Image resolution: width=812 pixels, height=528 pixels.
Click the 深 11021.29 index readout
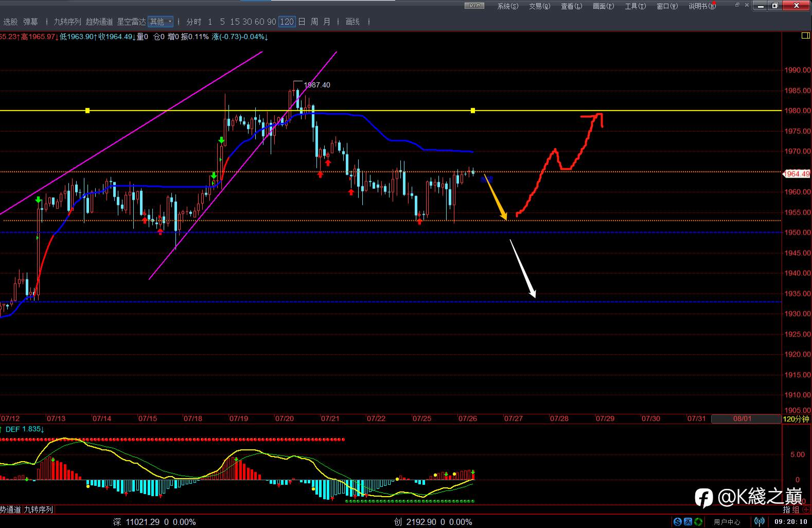(x=154, y=522)
